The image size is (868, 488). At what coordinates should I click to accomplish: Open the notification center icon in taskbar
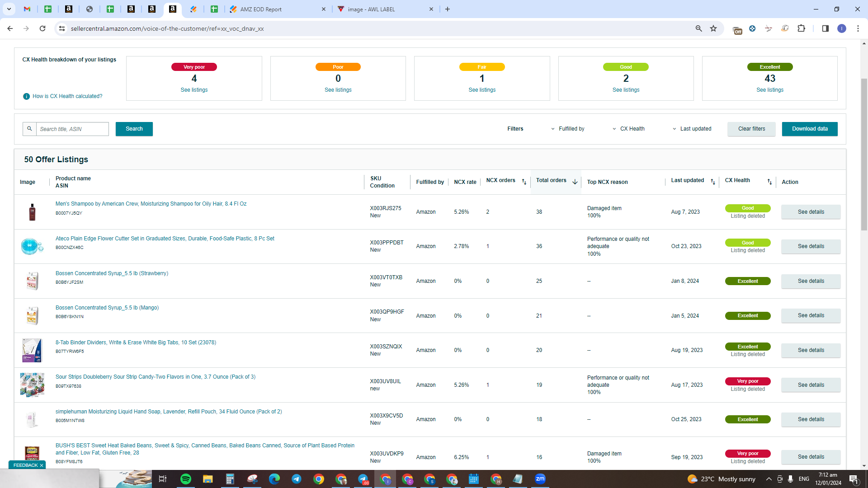[x=854, y=479]
